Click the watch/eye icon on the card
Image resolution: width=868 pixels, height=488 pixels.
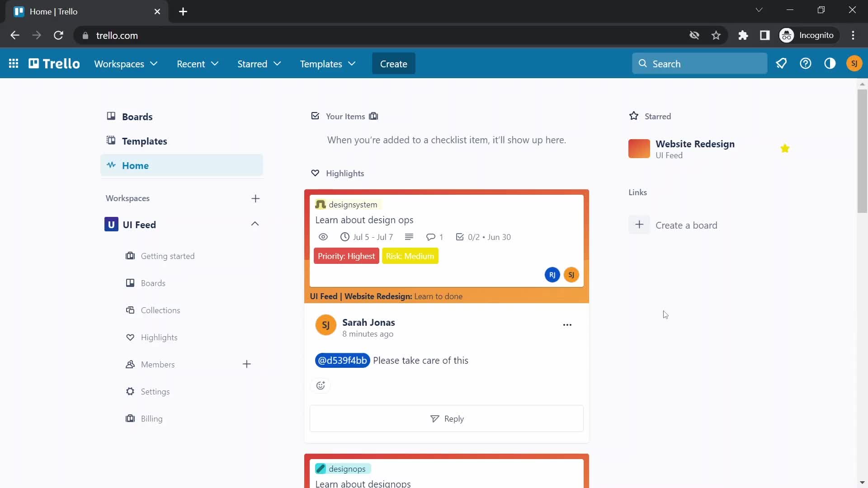pyautogui.click(x=322, y=237)
